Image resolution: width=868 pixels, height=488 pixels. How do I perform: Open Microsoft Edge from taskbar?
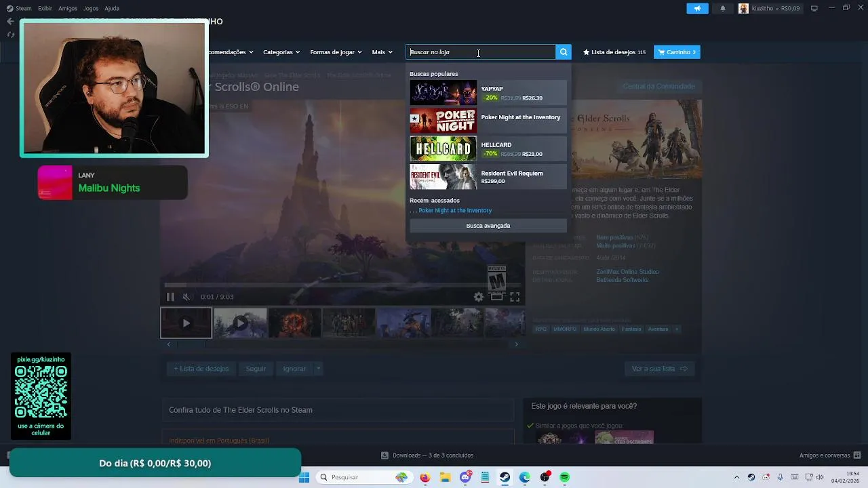pos(525,477)
